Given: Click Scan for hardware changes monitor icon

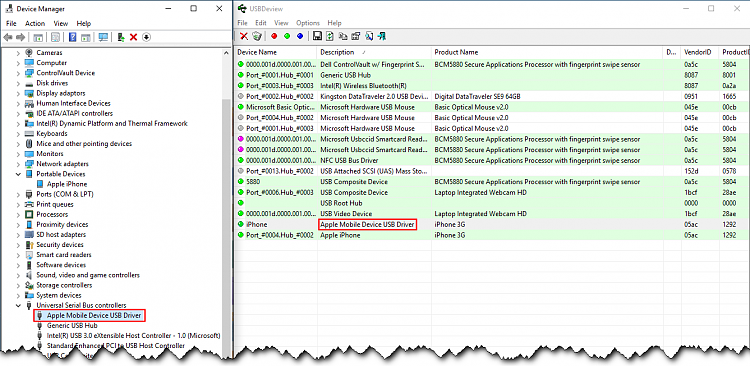Looking at the screenshot, I should tap(103, 37).
